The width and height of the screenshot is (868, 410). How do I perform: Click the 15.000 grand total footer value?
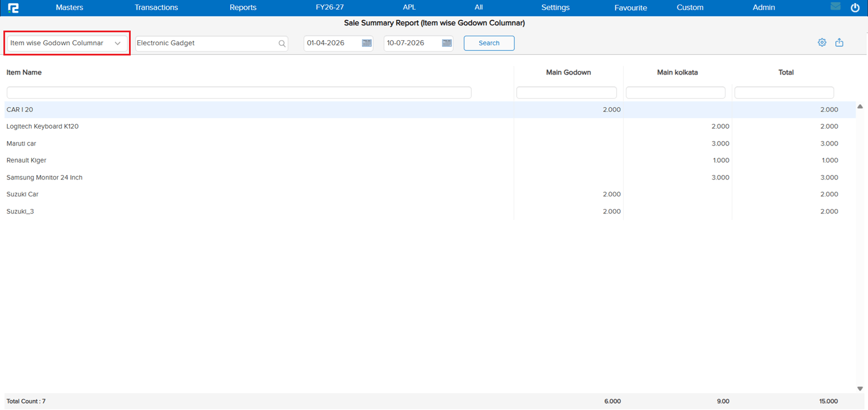828,401
